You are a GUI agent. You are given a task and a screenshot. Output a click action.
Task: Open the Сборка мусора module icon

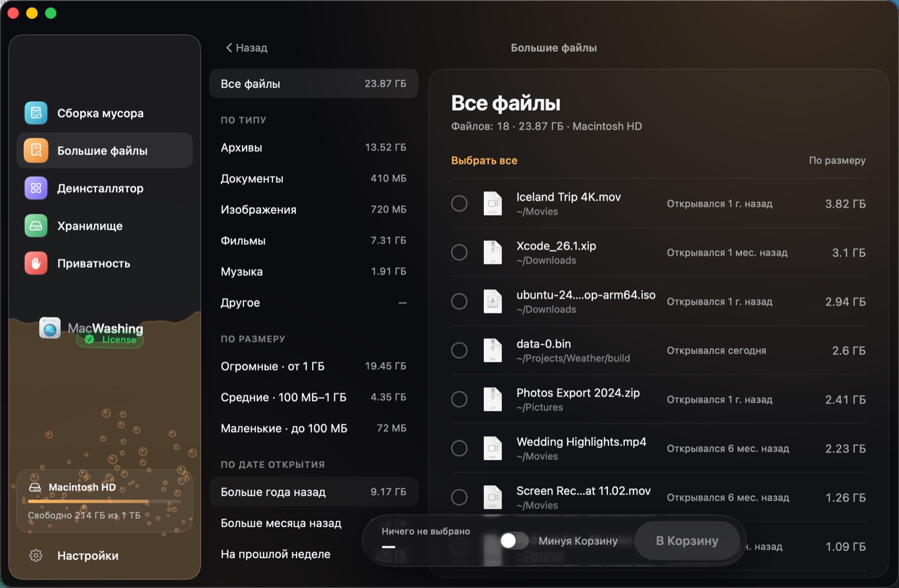[x=36, y=113]
